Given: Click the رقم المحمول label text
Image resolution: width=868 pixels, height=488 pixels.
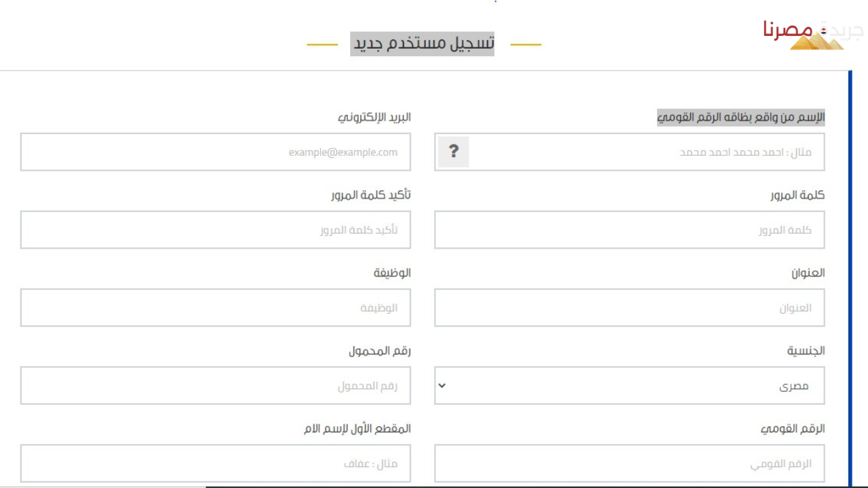Looking at the screenshot, I should (380, 351).
